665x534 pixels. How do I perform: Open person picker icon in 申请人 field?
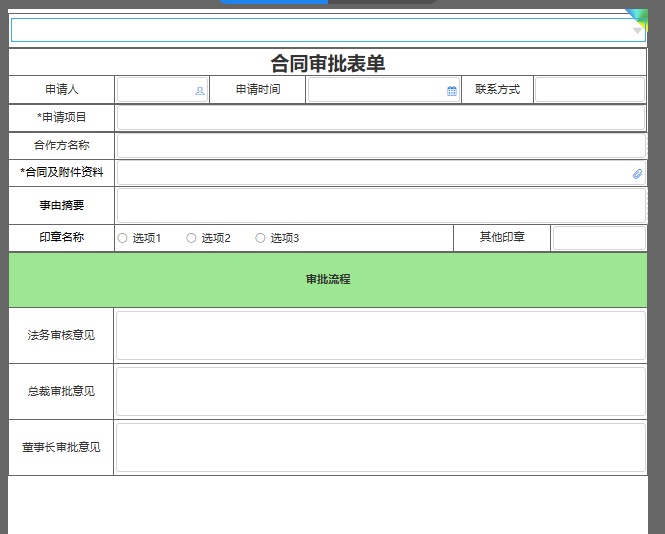[199, 91]
